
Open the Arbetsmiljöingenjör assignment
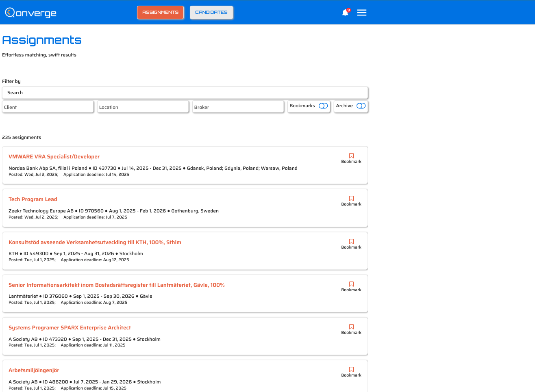[34, 370]
